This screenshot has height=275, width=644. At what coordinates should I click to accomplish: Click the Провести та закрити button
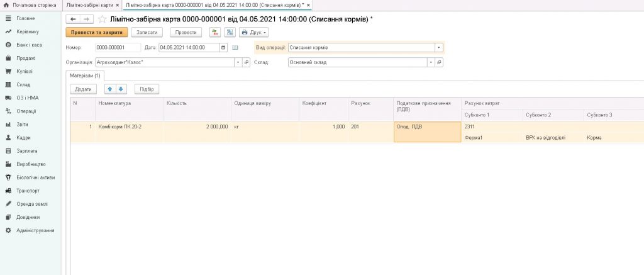[96, 32]
